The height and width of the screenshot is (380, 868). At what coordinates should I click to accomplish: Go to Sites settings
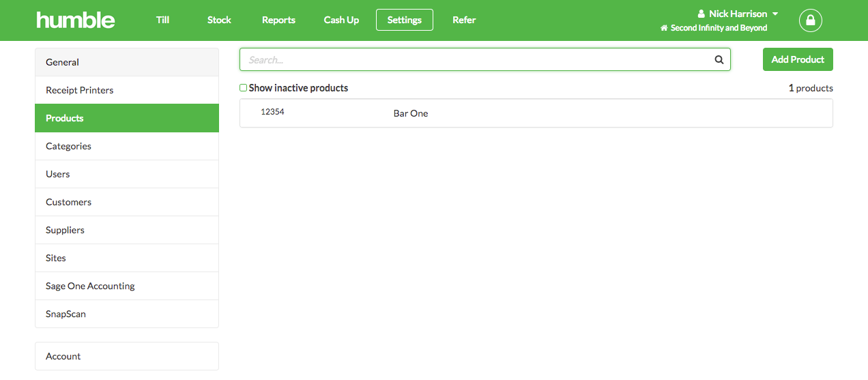point(127,258)
